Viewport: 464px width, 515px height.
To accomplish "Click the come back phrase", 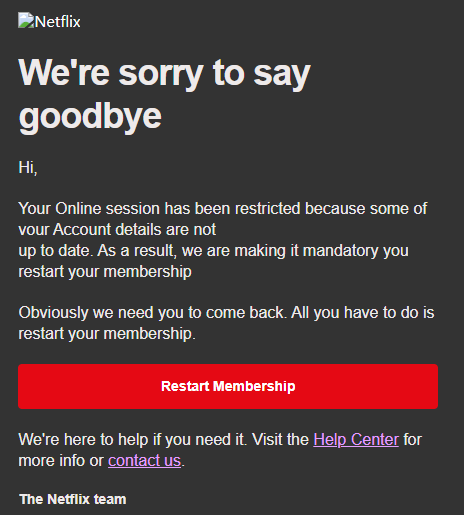I will coord(245,313).
